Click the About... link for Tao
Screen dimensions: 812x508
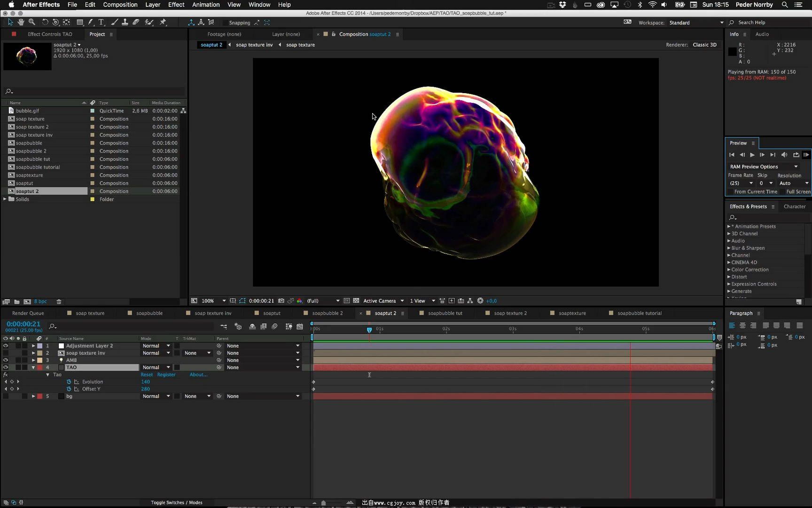point(198,375)
